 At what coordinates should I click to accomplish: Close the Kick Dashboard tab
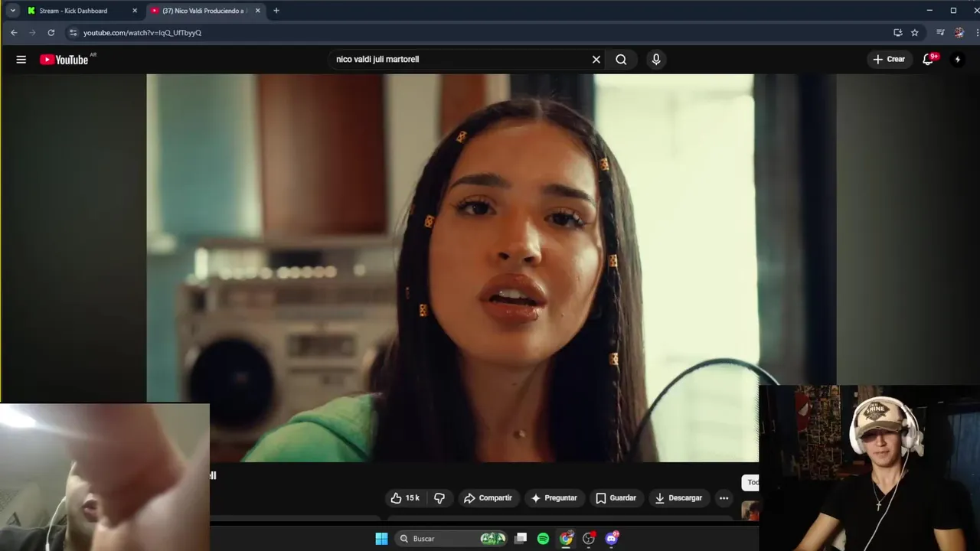click(135, 11)
